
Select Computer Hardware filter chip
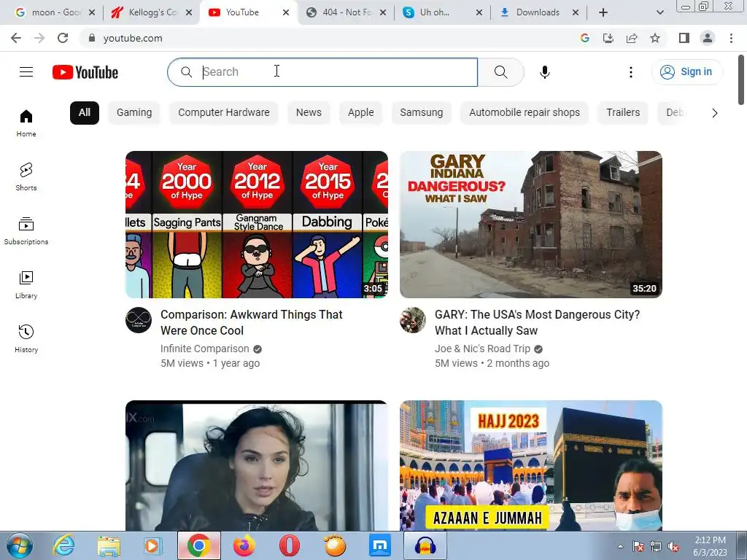[224, 113]
